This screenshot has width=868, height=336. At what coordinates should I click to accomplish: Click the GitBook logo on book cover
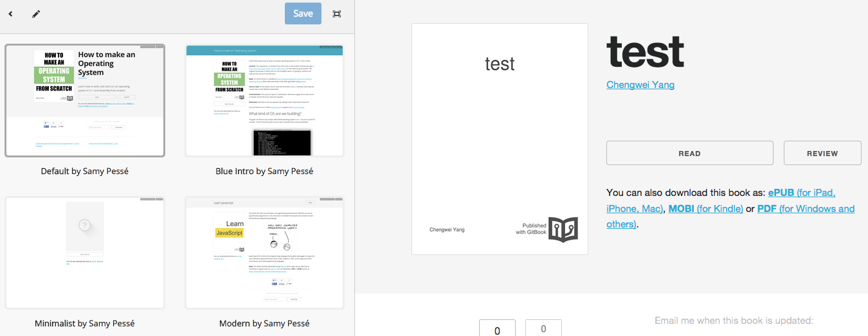(563, 229)
